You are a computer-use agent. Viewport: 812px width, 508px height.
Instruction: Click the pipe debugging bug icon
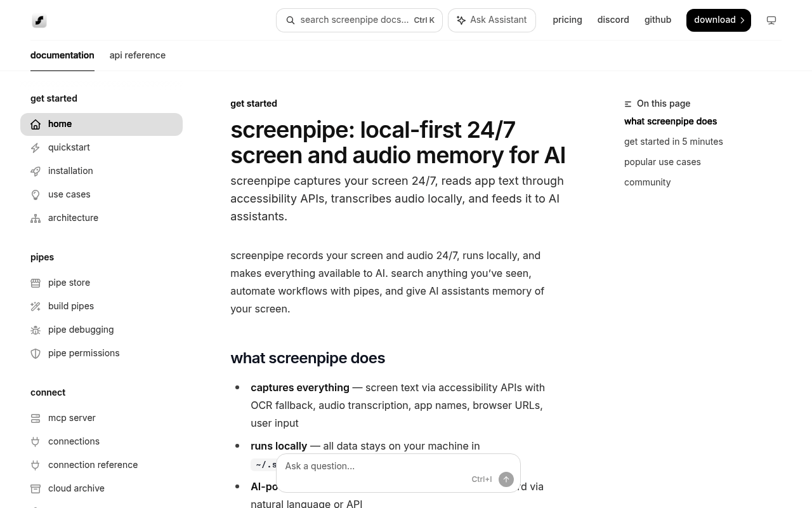[36, 330]
